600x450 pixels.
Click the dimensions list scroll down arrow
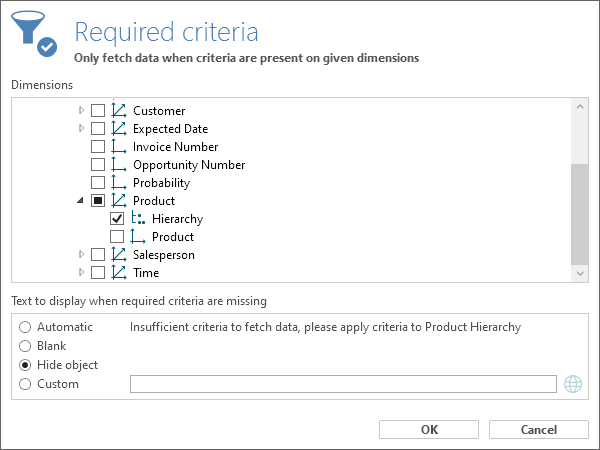point(580,274)
